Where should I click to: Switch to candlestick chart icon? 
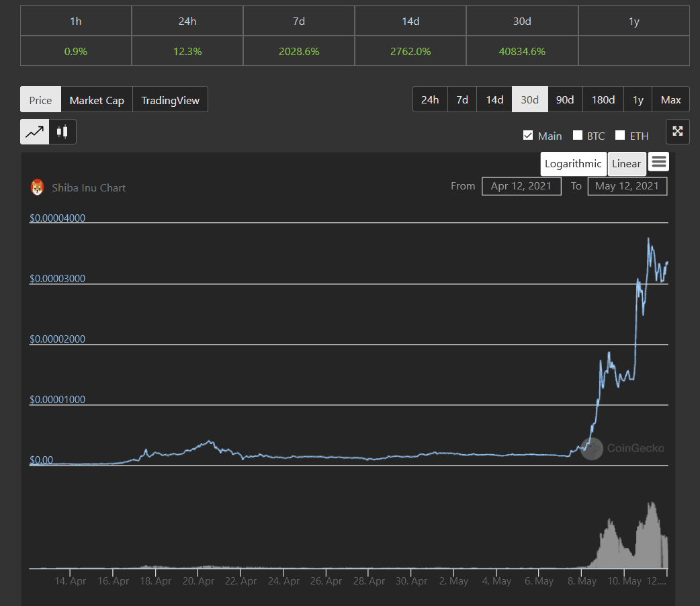tap(62, 132)
